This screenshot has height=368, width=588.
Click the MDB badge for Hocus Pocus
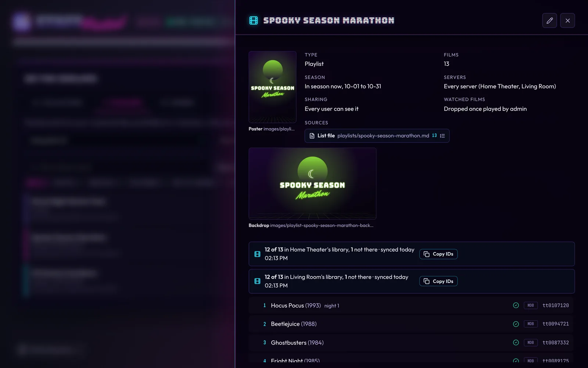531,305
